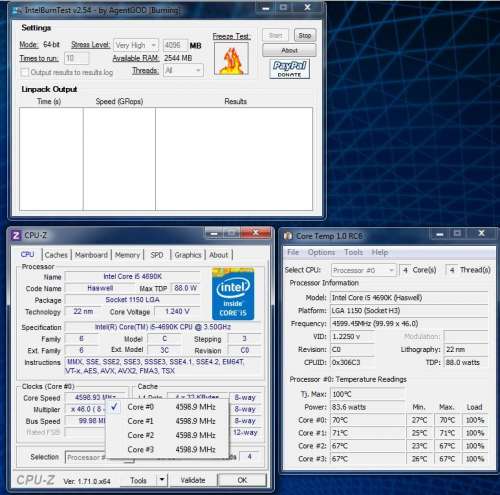Choose Core #1 in the CPU-Z core popup
This screenshot has height=495, width=500.
coord(167,421)
